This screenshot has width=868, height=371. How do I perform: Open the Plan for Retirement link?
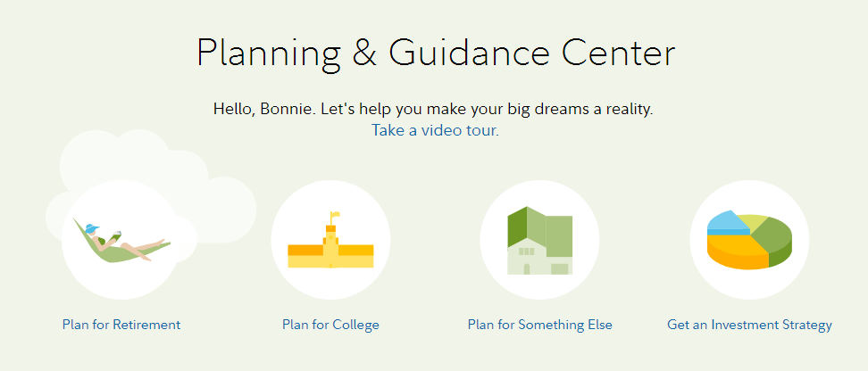[x=121, y=325]
